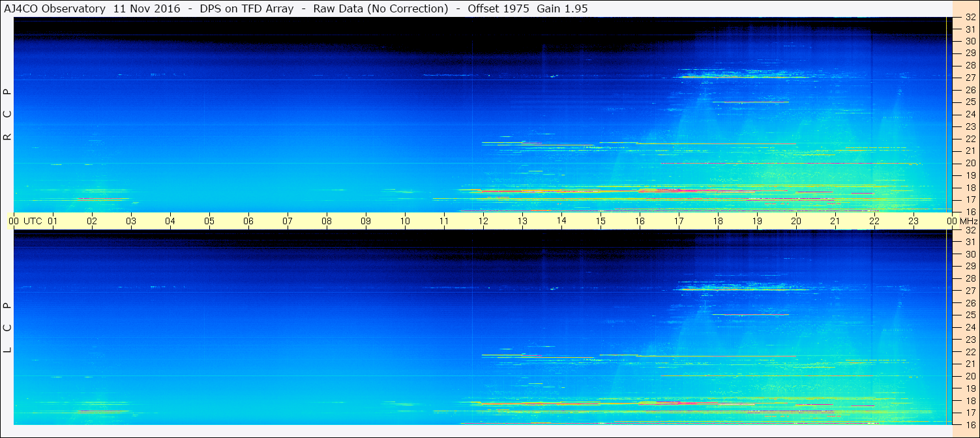980x438 pixels.
Task: Select the 21 hour mark on time axis
Action: 835,221
